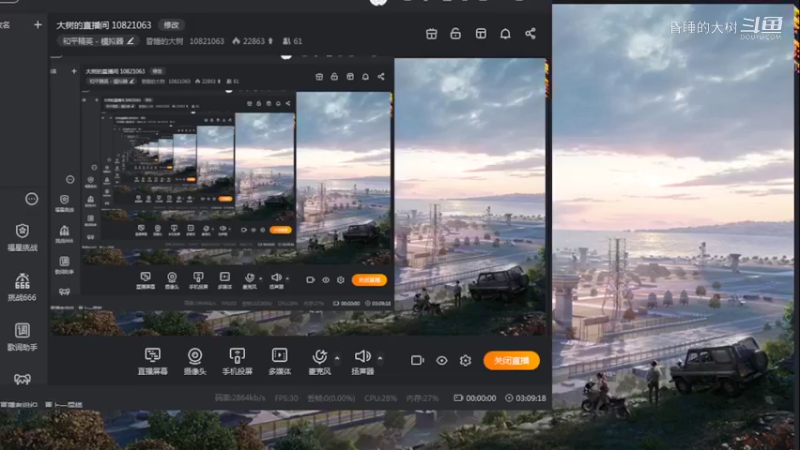Screen dimensions: 800x450
Task: Open notifications bell in main header
Action: point(505,34)
